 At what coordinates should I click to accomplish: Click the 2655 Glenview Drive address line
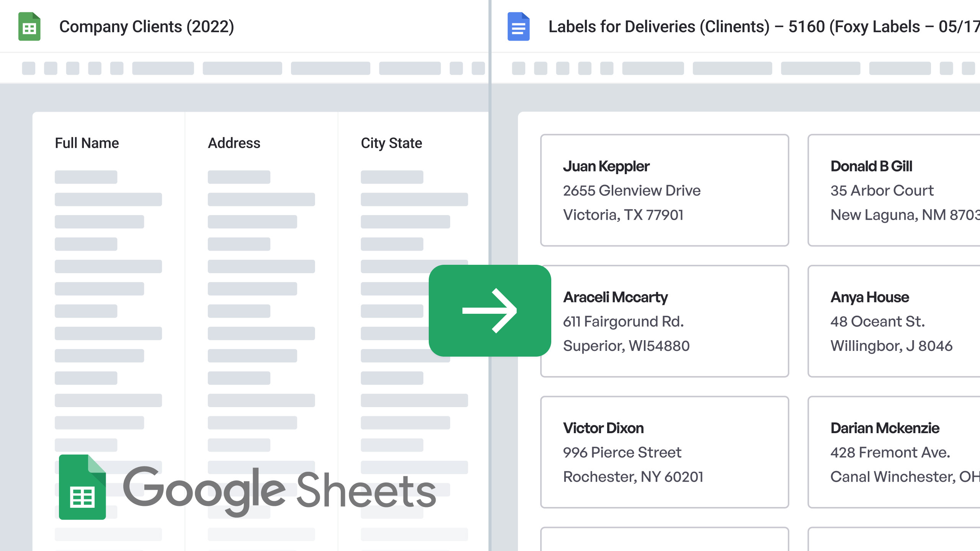632,191
